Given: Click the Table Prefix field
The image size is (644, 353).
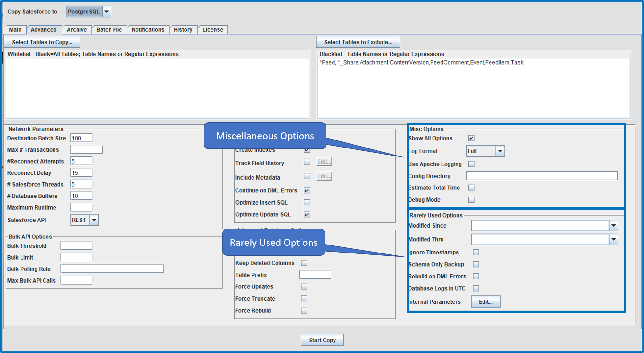Looking at the screenshot, I should [315, 275].
